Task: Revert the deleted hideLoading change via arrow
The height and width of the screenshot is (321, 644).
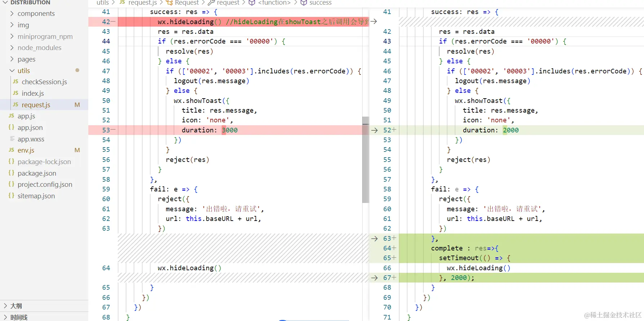Action: click(374, 22)
